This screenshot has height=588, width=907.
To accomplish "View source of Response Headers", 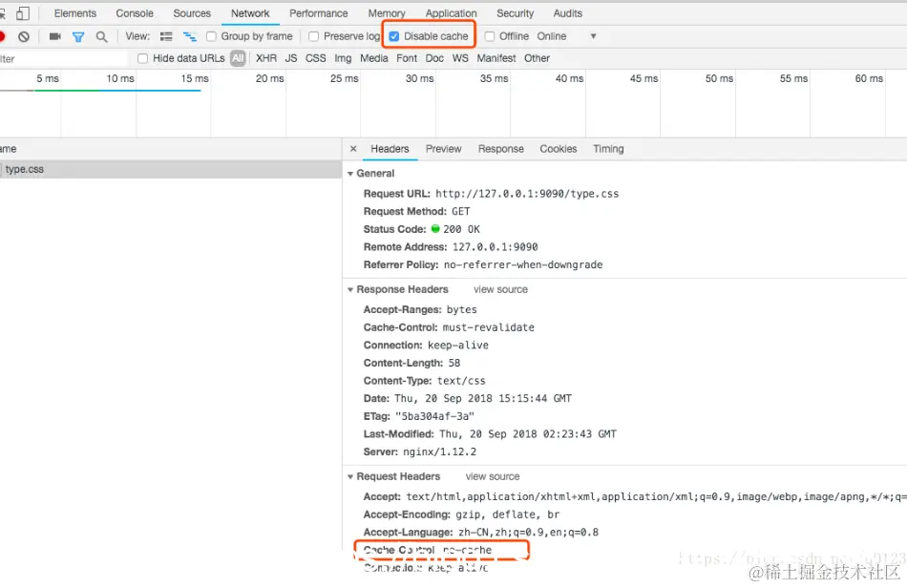I will coord(500,289).
